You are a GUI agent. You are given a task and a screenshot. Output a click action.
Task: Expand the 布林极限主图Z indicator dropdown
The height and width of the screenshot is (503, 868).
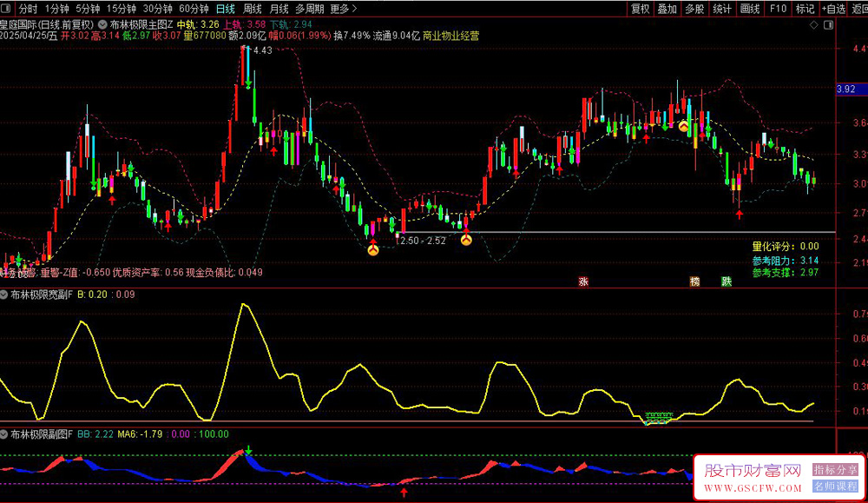click(103, 24)
